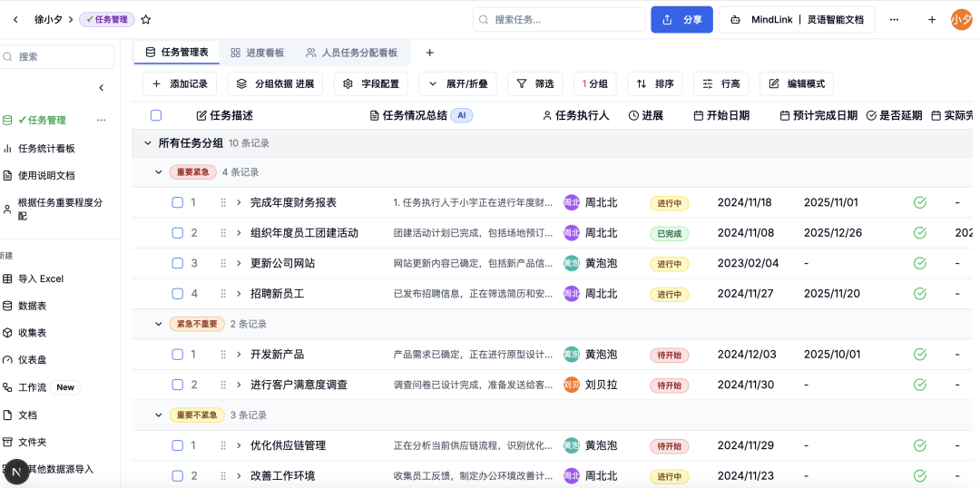The height and width of the screenshot is (488, 980).
Task: Collapse the 重要不紧急 group
Action: 158,415
